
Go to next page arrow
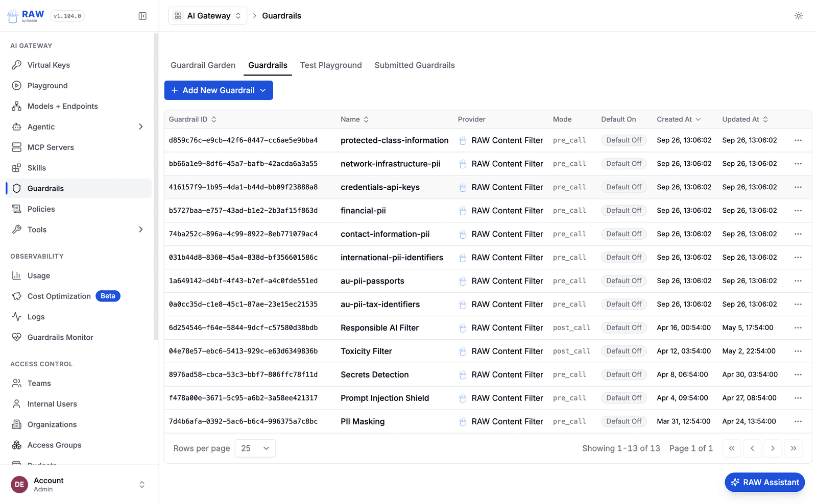(x=773, y=448)
